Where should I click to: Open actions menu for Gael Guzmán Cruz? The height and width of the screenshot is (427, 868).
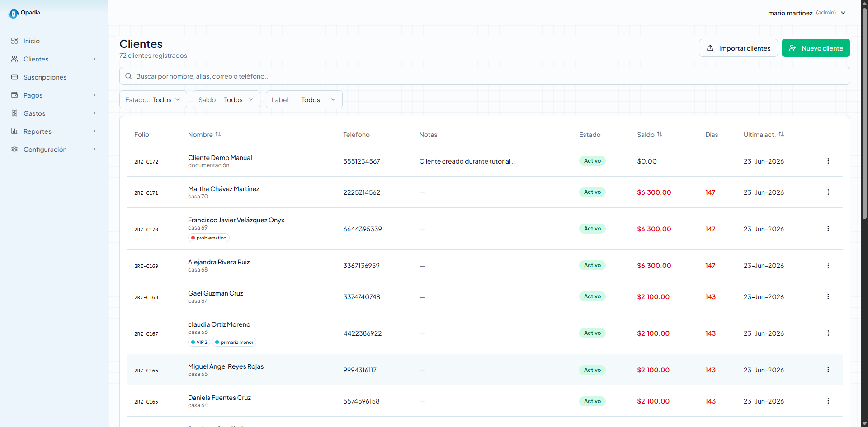828,296
